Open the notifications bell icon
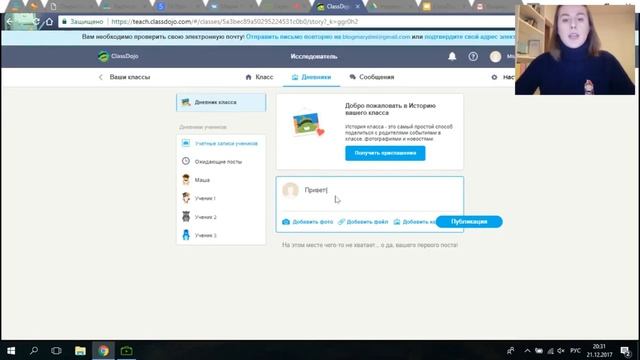Image resolution: width=640 pixels, height=360 pixels. [x=452, y=56]
